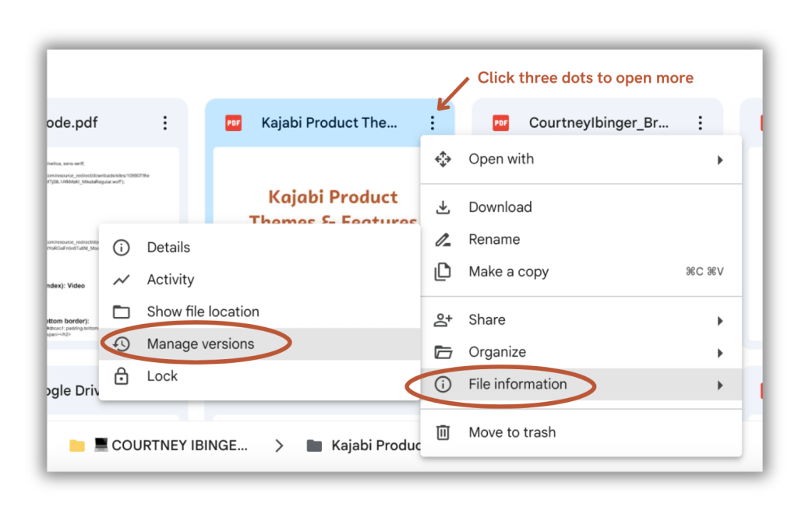The height and width of the screenshot is (532, 798).
Task: Open three-dot menu for Kajabi Product file
Action: tap(433, 122)
